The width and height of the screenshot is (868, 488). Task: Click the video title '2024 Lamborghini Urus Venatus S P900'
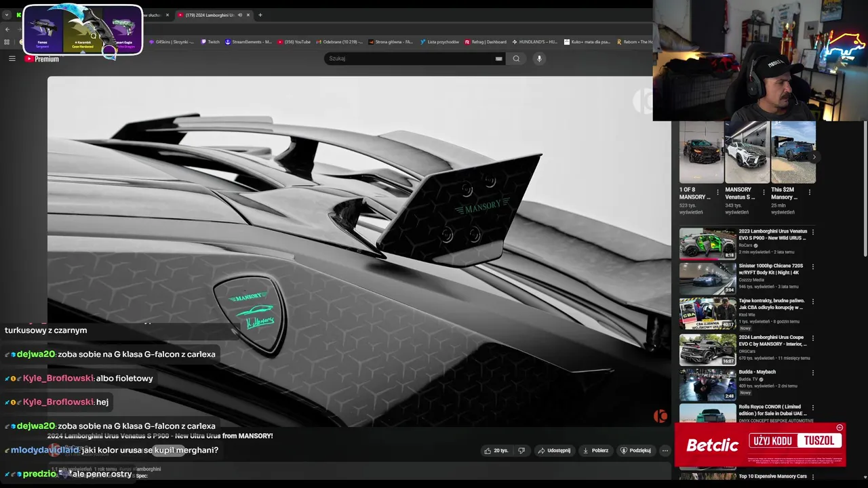(160, 436)
